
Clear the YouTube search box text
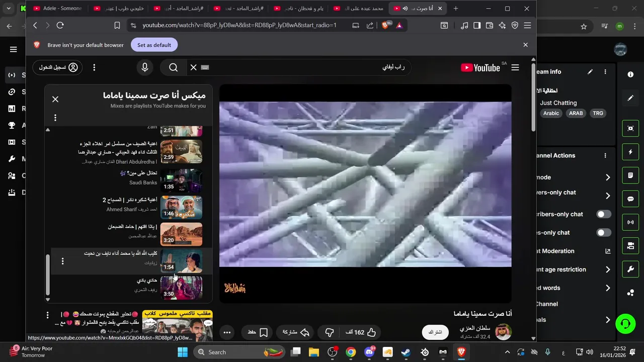coord(193,67)
